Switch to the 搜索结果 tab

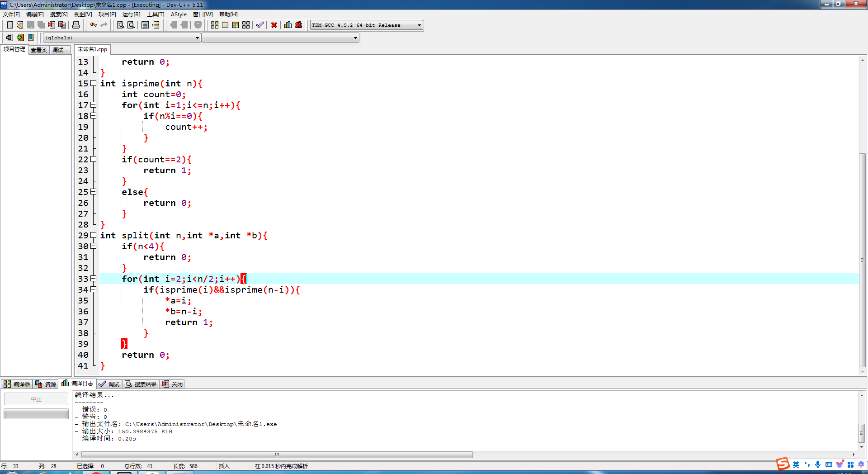point(141,384)
